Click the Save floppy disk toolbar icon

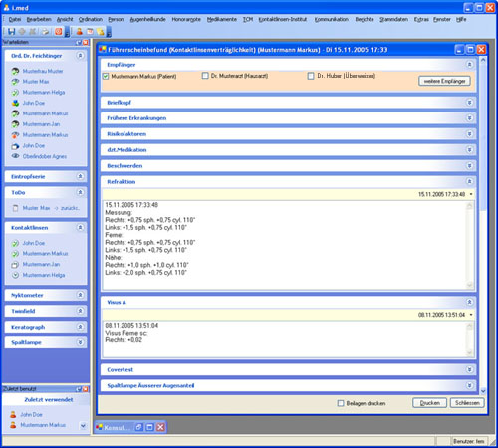pyautogui.click(x=11, y=32)
